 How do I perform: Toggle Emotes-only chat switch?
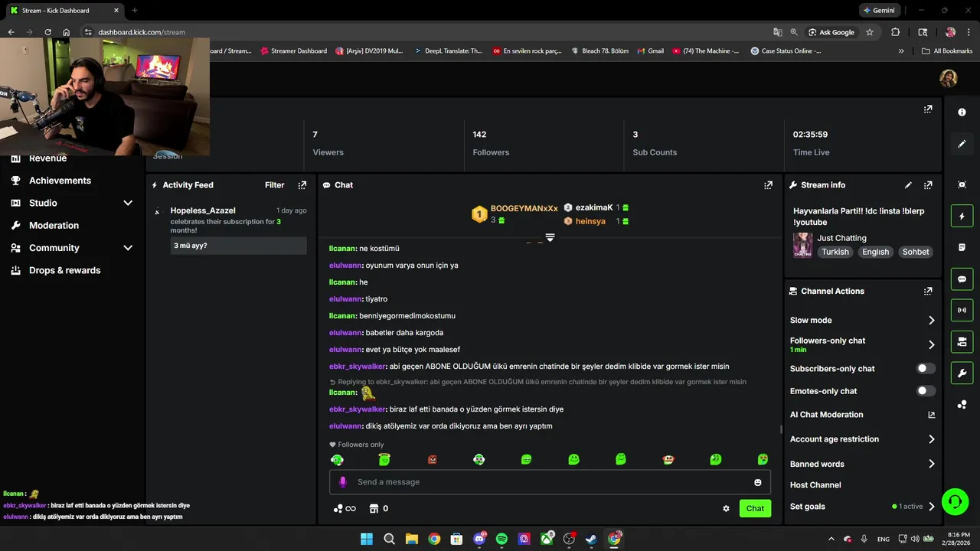tap(926, 391)
